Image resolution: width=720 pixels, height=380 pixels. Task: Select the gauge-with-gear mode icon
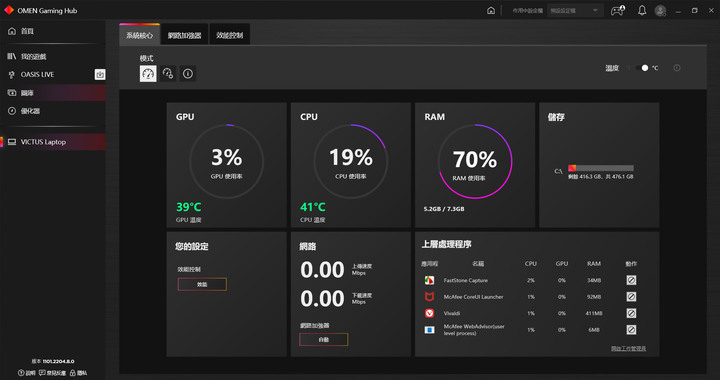pos(168,73)
